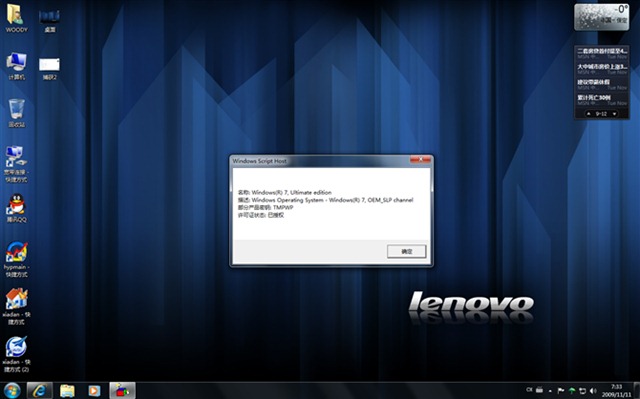Screen dimensions: 640x399
Task: Click the 名称: Windows(R) 7, Ultimate edition line
Action: tap(284, 192)
